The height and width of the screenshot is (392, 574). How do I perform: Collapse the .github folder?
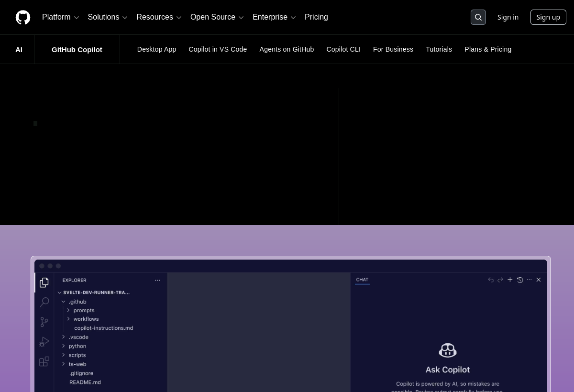point(74,302)
